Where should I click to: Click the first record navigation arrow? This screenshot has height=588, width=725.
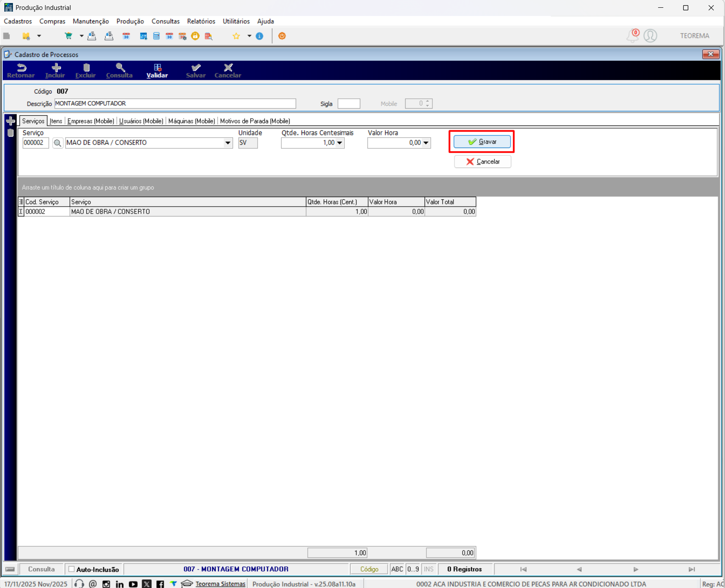coord(523,569)
